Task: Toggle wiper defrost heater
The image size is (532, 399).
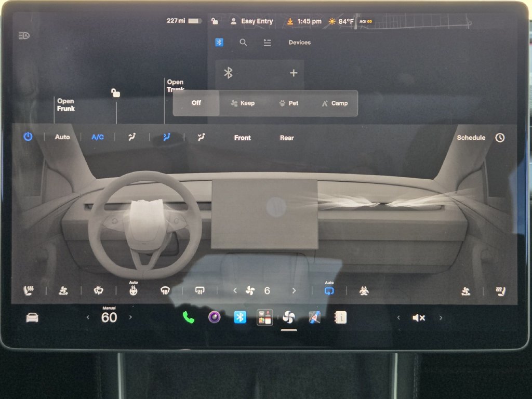Action: [x=98, y=290]
